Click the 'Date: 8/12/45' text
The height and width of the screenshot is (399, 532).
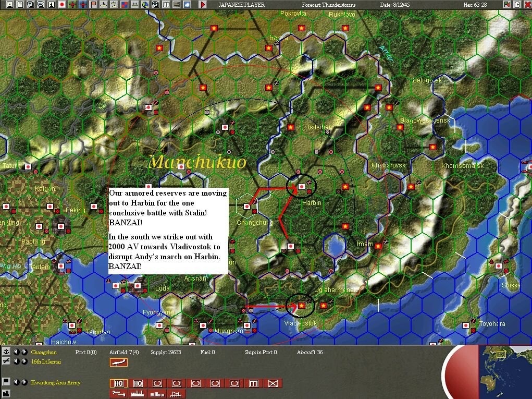(395, 5)
